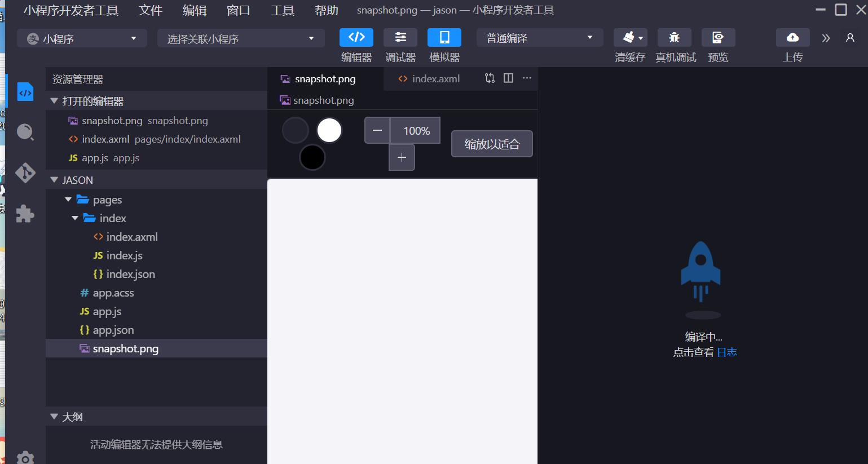
Task: Click the white snapshot image preview
Action: [402, 321]
